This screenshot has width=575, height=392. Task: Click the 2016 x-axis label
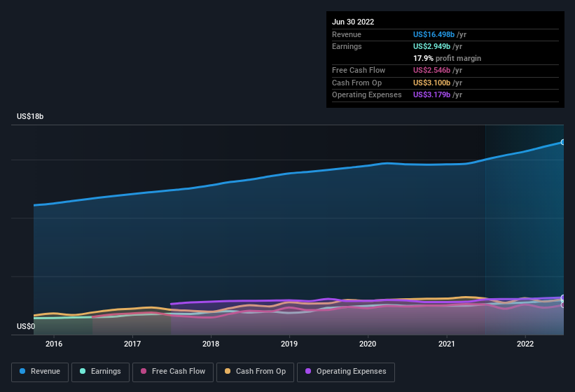(54, 344)
